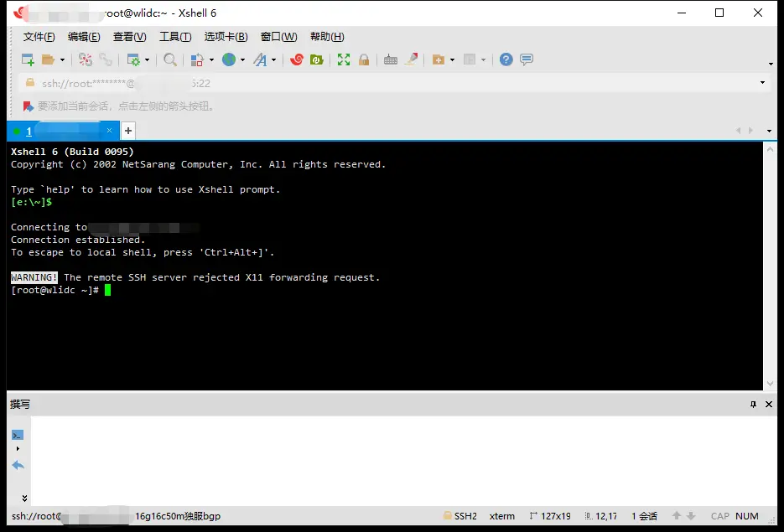Open the 工具(T) menu

click(175, 37)
